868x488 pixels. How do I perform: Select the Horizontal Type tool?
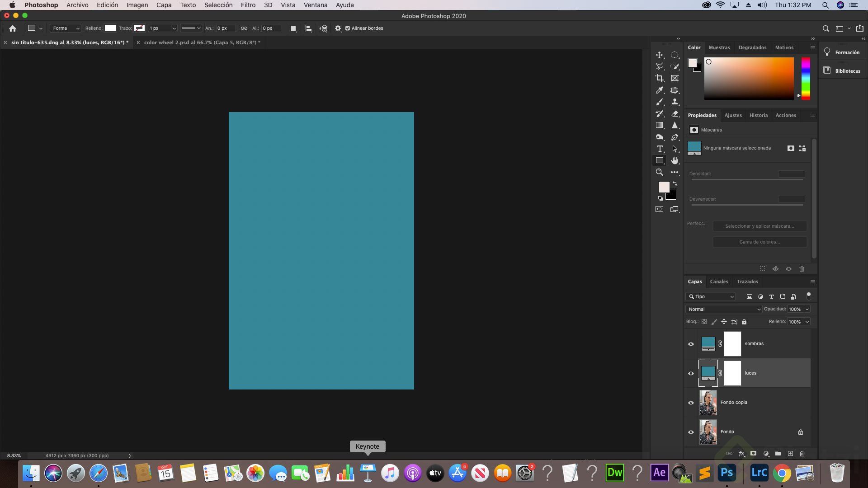(x=660, y=149)
